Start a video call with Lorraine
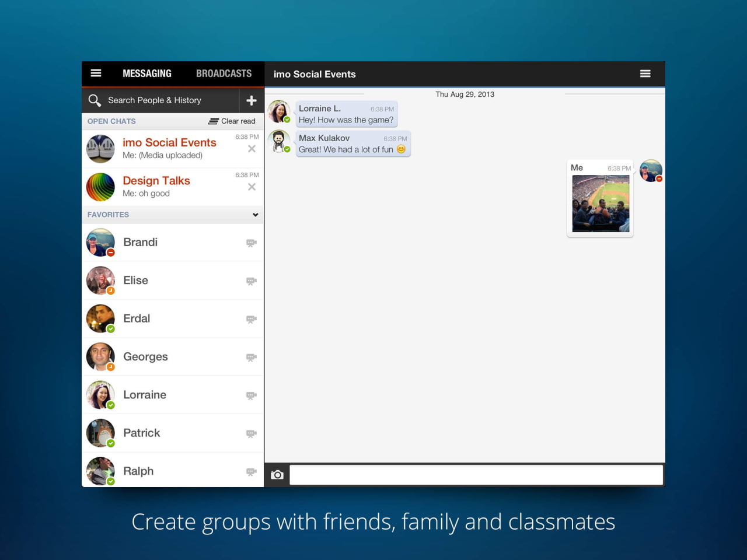This screenshot has width=747, height=560. pyautogui.click(x=251, y=395)
